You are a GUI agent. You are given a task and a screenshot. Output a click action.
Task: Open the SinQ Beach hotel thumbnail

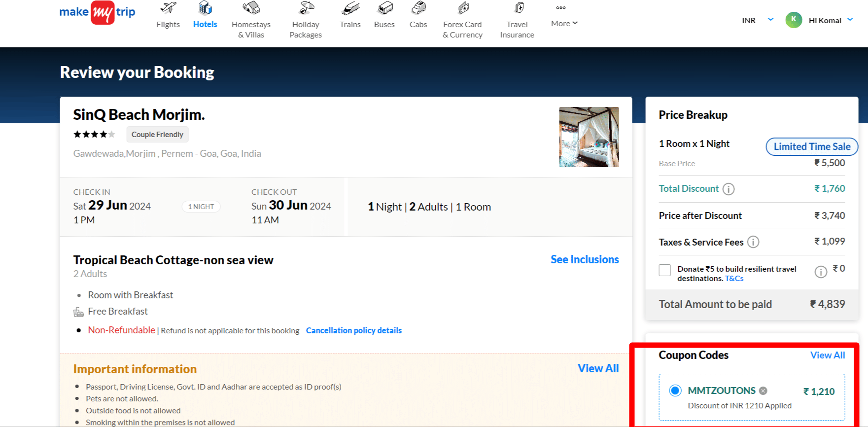(589, 137)
